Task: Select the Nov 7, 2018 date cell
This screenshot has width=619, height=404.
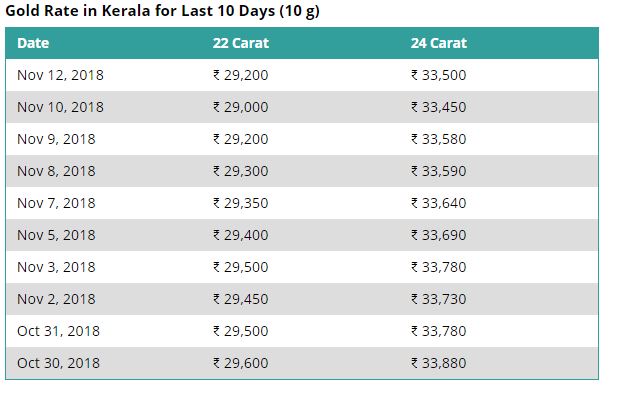Action: click(56, 203)
